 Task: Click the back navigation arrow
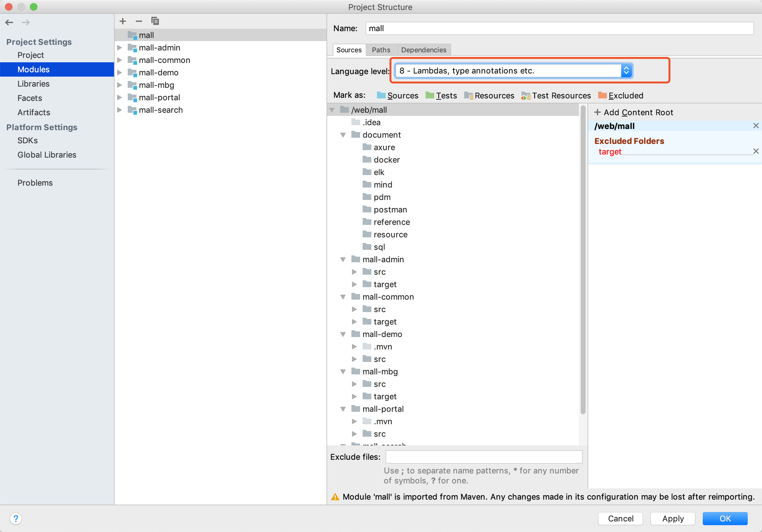point(9,22)
